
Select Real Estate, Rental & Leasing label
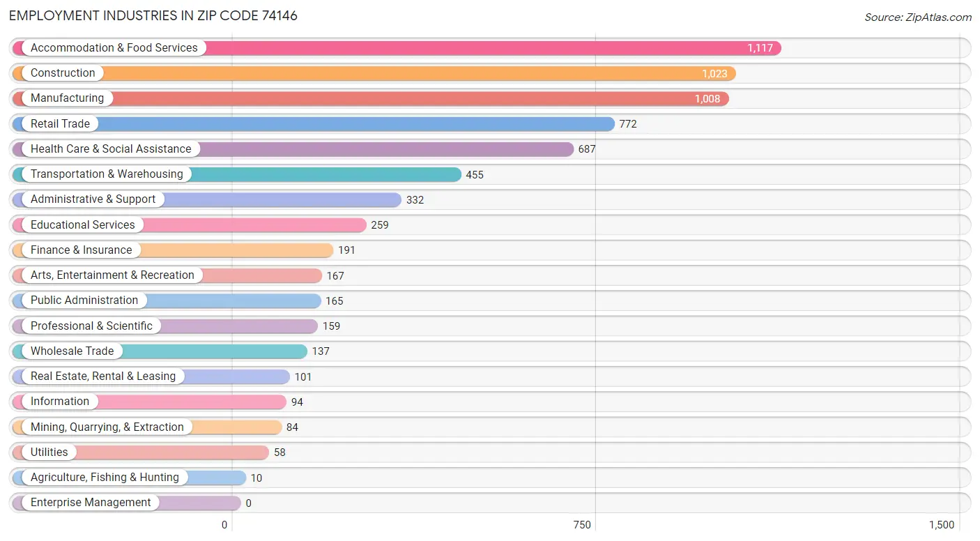tap(103, 376)
